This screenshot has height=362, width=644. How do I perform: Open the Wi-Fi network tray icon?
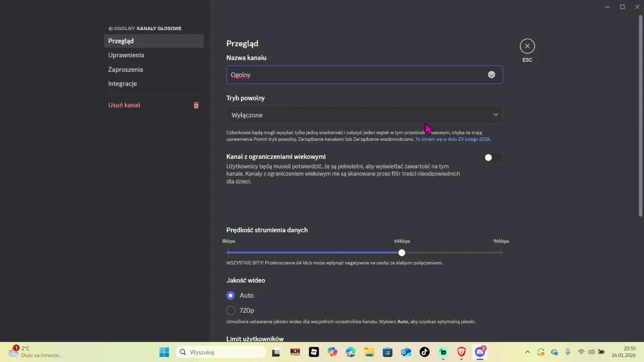tap(581, 352)
